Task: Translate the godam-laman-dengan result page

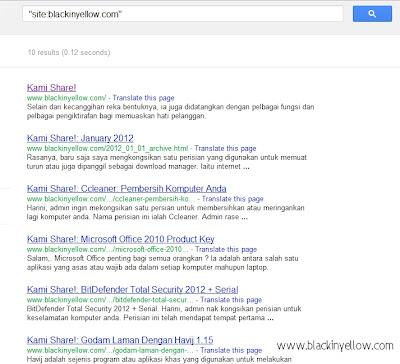Action: (231, 350)
